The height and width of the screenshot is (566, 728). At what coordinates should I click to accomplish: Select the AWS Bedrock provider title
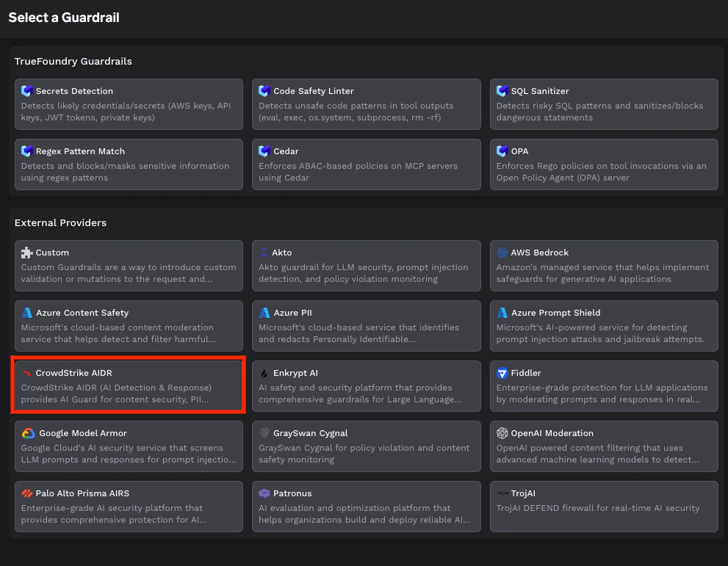pyautogui.click(x=539, y=253)
